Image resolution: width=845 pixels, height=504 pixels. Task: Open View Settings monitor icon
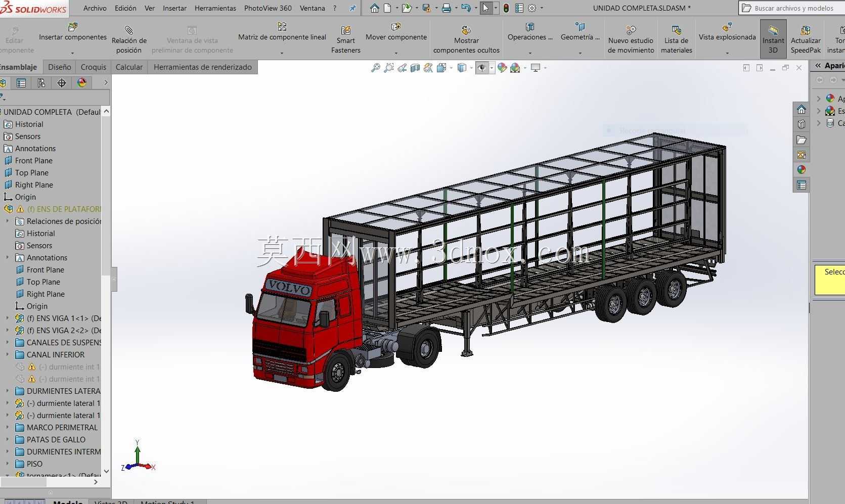tap(536, 68)
